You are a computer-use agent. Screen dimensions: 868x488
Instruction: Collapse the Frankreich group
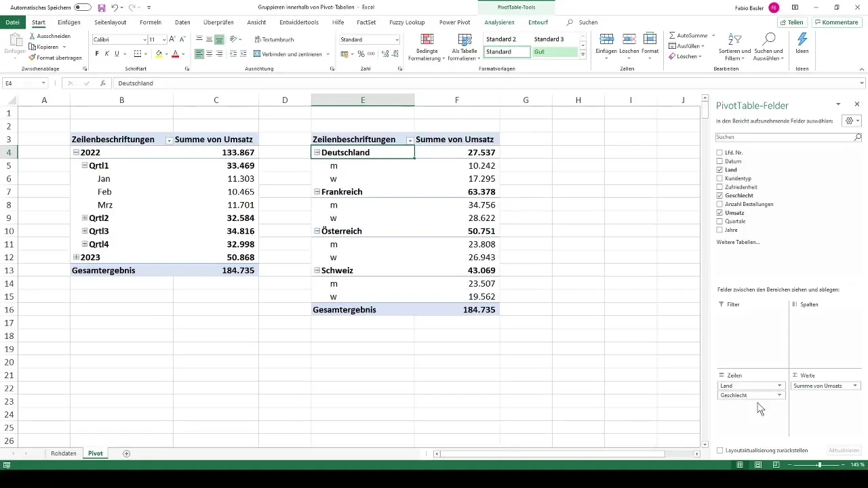[317, 192]
